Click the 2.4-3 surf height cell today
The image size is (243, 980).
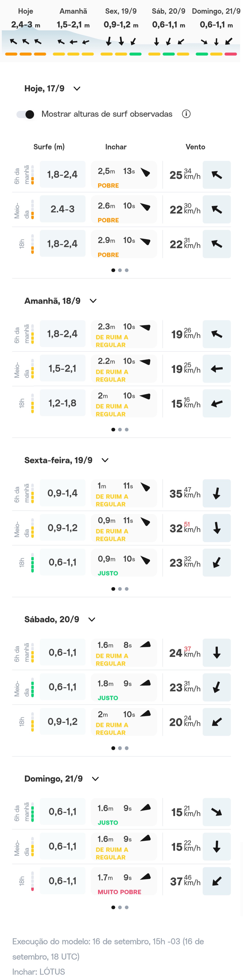(x=63, y=209)
